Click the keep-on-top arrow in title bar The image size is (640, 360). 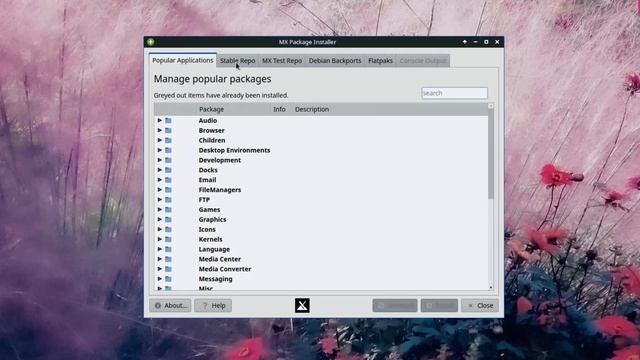coord(464,42)
